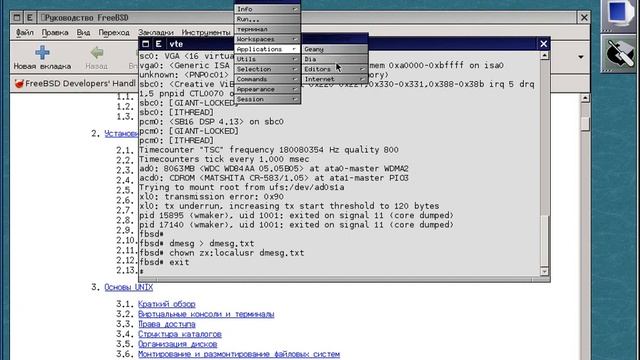Close the vte terminal window
Viewport: 640px width, 360px height.
(543, 44)
